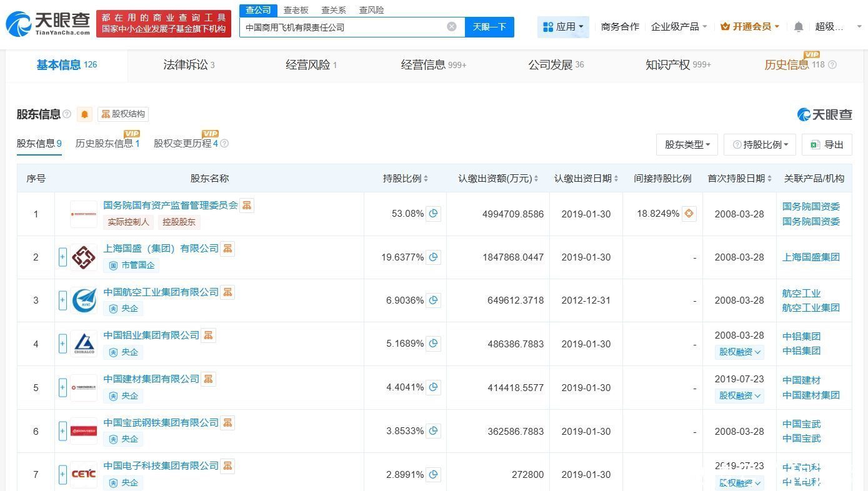868x491 pixels.
Task: Switch to the 知识产权 tab
Action: pyautogui.click(x=677, y=65)
